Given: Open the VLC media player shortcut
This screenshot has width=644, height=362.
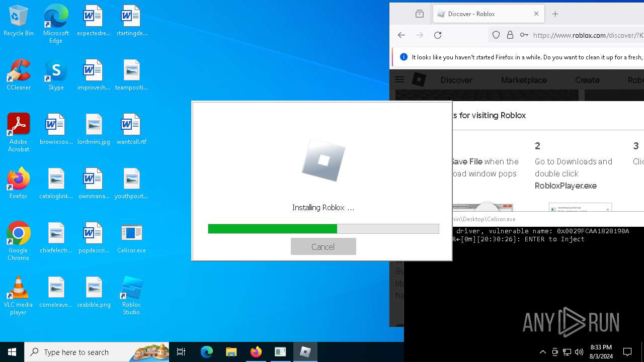Looking at the screenshot, I should pos(19,296).
